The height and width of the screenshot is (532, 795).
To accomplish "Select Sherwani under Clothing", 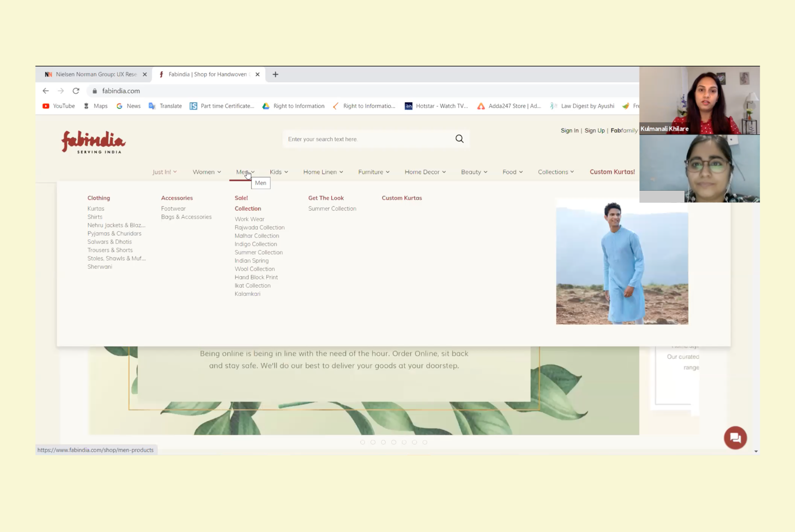I will point(100,267).
